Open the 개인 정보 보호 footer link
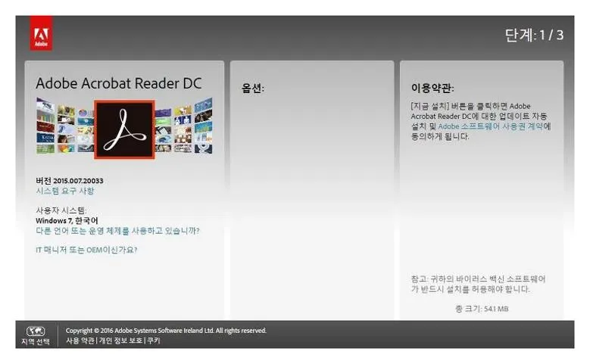Viewport: 590px width, 364px height. 120,341
